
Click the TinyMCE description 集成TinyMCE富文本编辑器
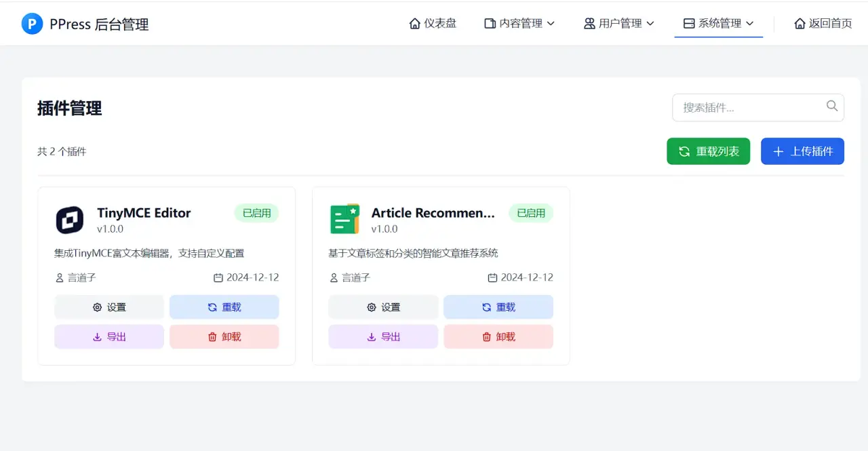click(x=149, y=253)
